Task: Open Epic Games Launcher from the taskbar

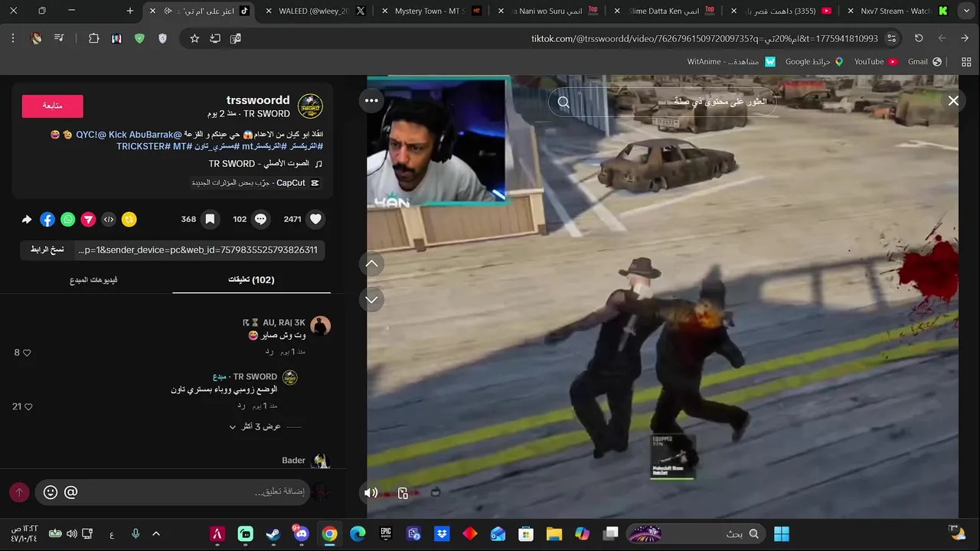Action: pyautogui.click(x=386, y=533)
